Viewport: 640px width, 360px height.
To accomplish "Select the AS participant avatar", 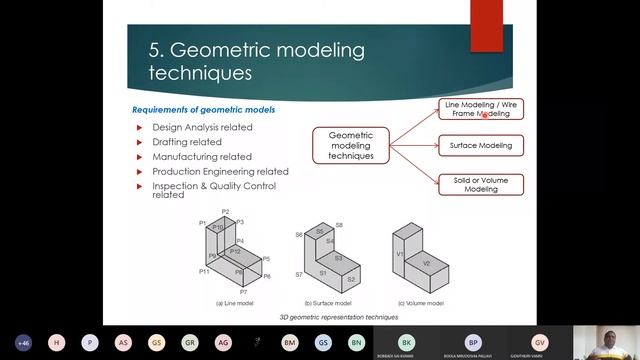I will point(123,343).
